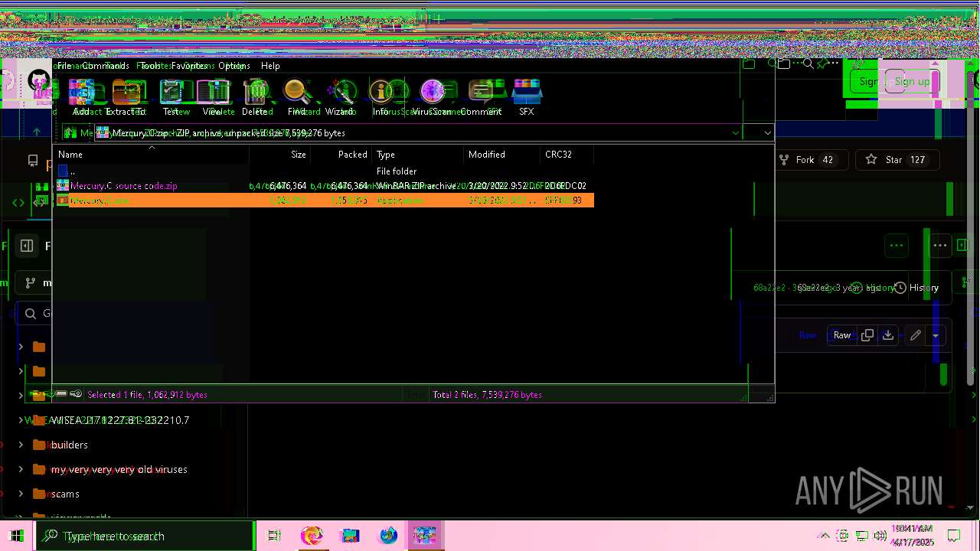Click the Windows Start button
This screenshot has width=980, height=551.
click(x=17, y=536)
